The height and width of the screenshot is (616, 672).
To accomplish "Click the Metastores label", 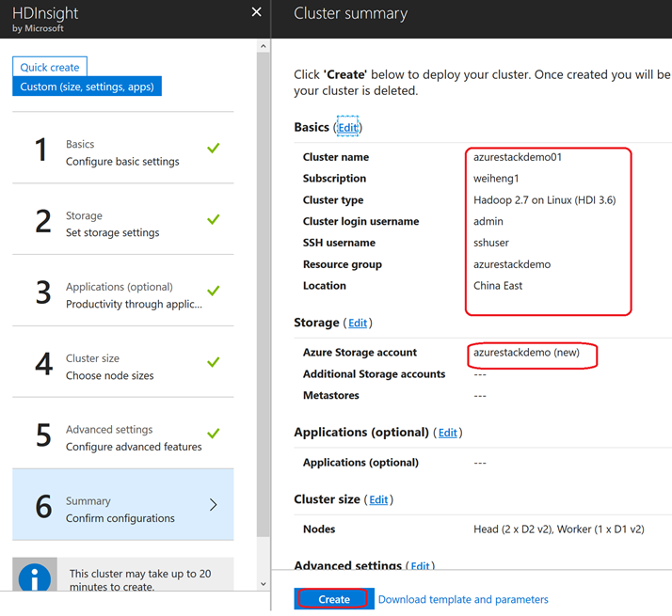I will [x=331, y=395].
